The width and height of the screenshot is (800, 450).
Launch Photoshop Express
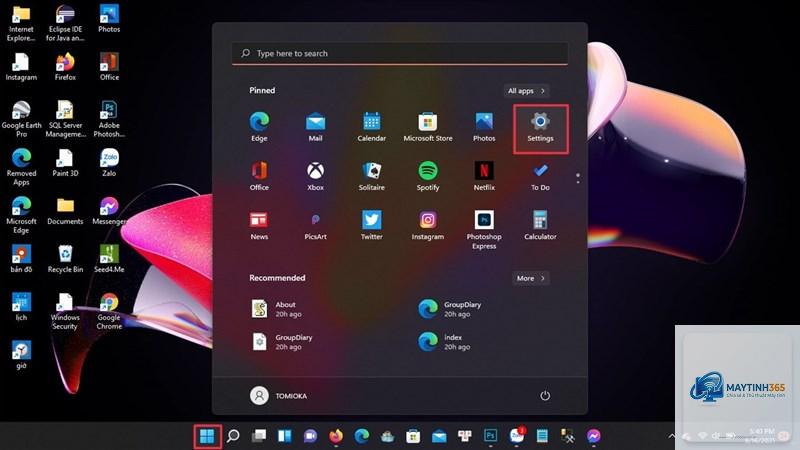pos(484,230)
